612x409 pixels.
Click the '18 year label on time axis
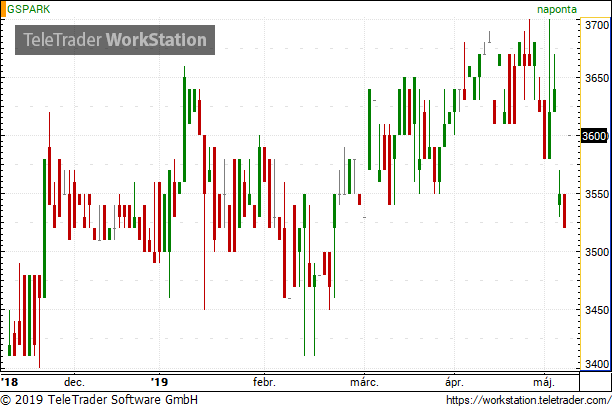point(9,382)
